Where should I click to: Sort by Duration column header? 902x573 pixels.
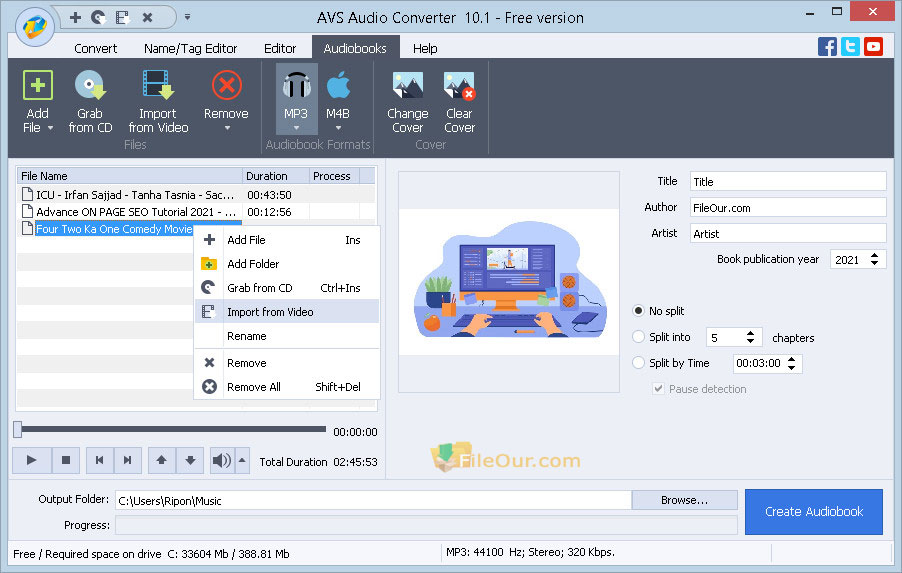[276, 176]
